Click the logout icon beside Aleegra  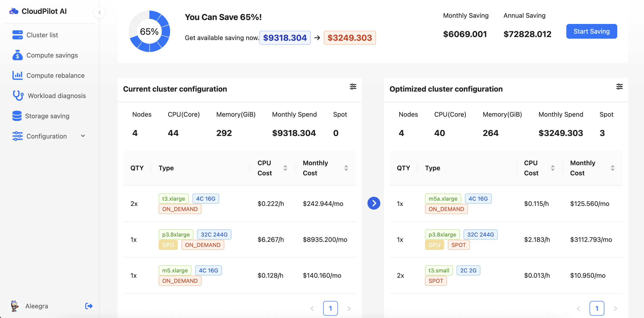pos(89,306)
